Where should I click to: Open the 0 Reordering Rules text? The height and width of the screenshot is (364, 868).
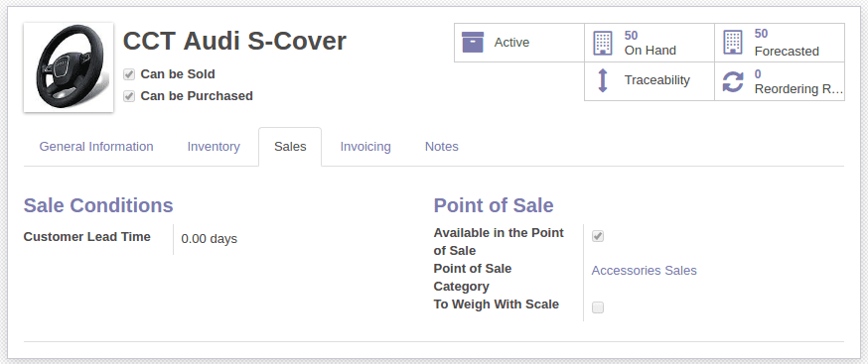point(798,81)
